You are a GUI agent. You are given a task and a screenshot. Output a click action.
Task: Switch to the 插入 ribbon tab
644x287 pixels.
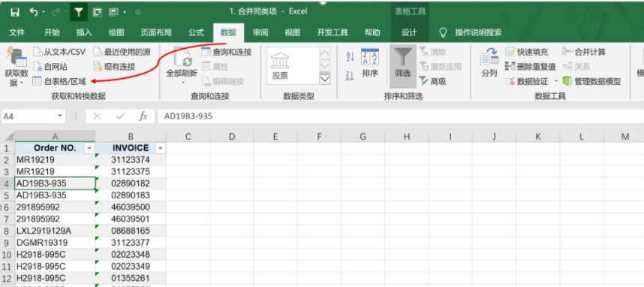pos(84,32)
